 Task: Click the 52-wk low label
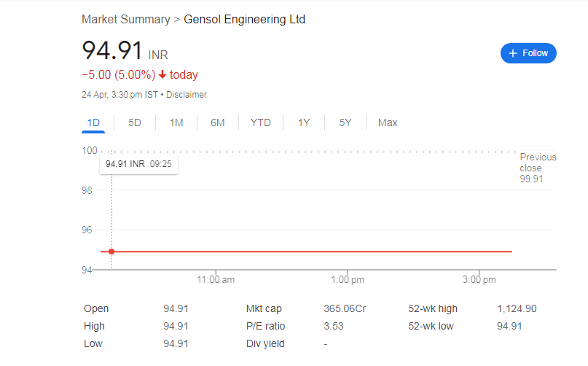pyautogui.click(x=431, y=326)
